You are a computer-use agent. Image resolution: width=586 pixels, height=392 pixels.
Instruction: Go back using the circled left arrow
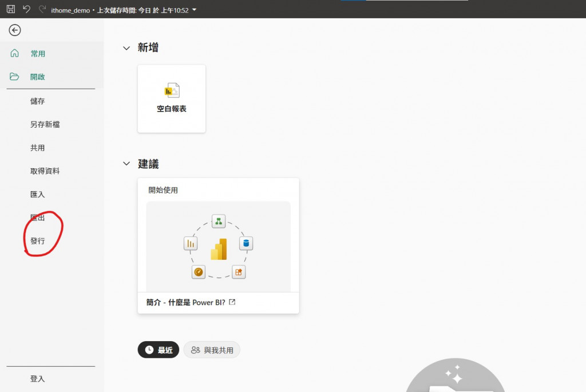click(x=15, y=30)
